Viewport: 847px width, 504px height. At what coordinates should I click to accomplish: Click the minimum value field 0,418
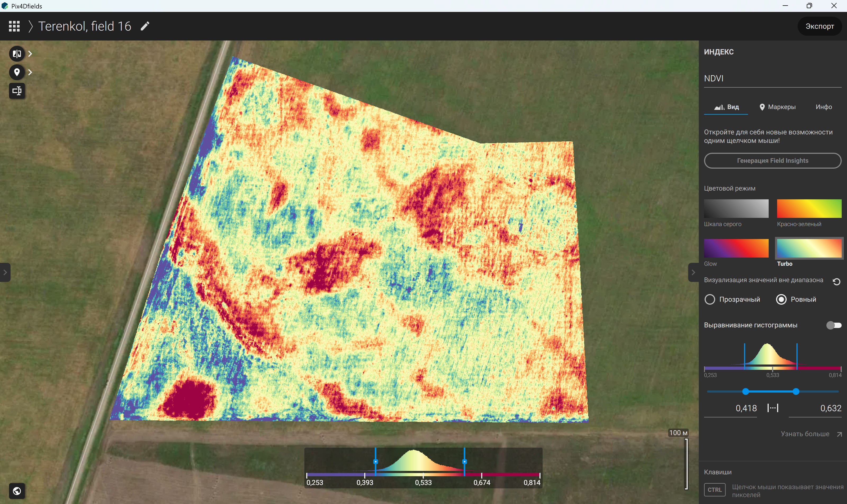click(x=730, y=408)
